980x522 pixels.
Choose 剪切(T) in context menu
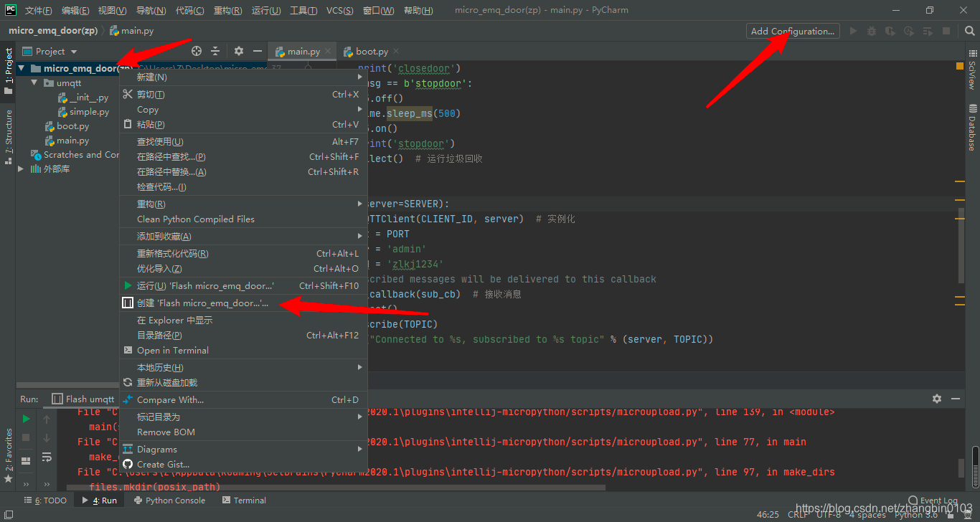(243, 95)
